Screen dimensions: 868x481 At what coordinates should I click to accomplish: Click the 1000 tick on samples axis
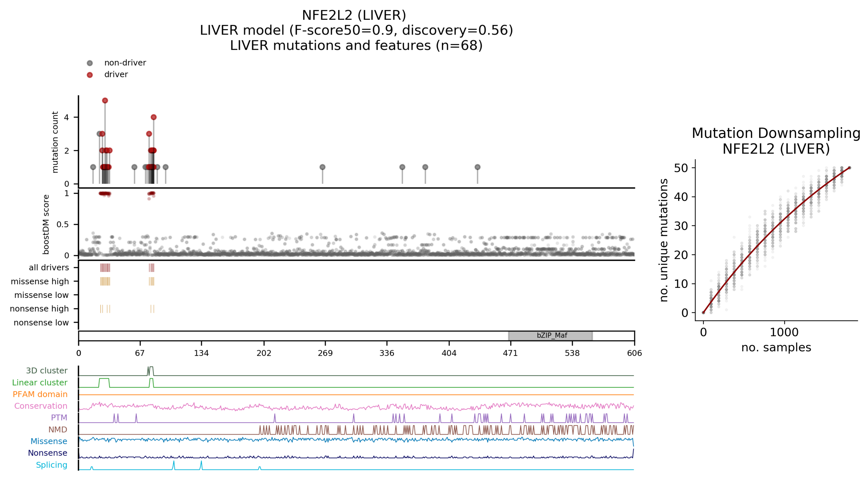tap(784, 332)
